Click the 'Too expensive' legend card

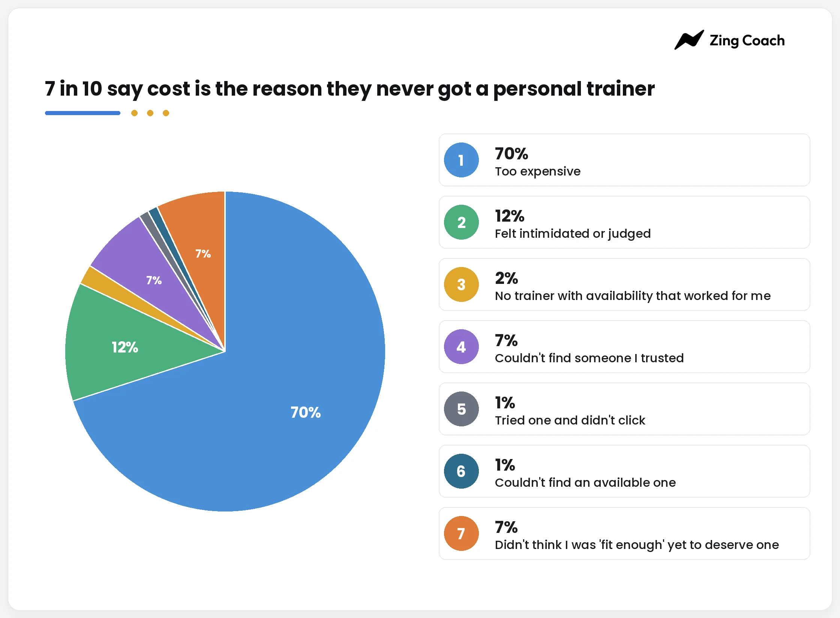(x=624, y=160)
